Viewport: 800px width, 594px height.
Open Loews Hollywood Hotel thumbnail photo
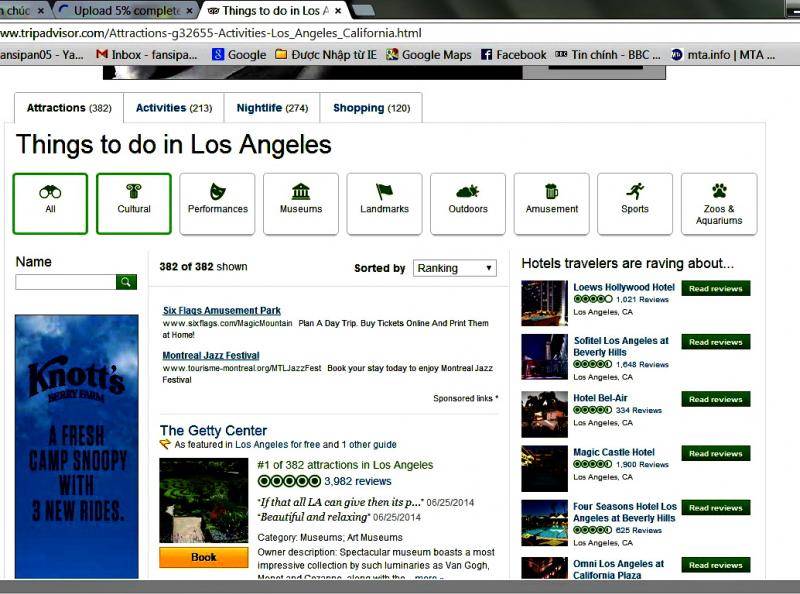[x=544, y=303]
